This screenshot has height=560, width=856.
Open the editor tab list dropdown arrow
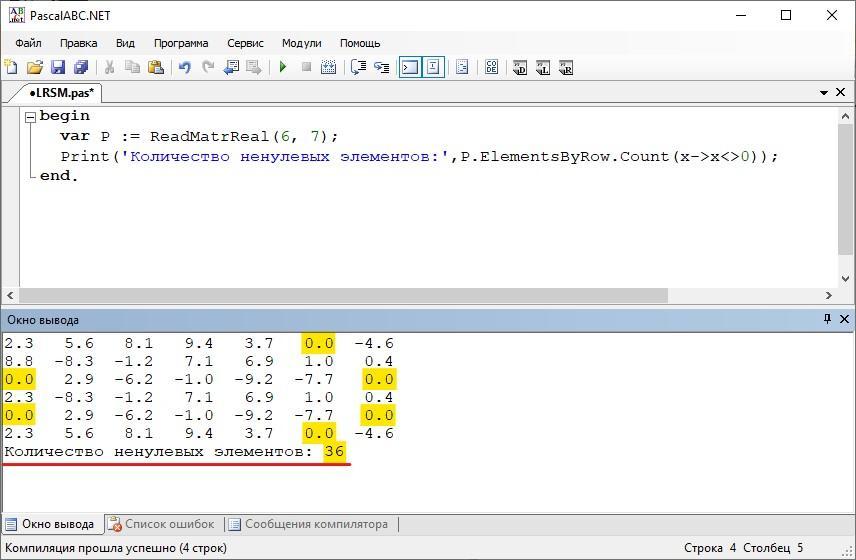tap(824, 93)
